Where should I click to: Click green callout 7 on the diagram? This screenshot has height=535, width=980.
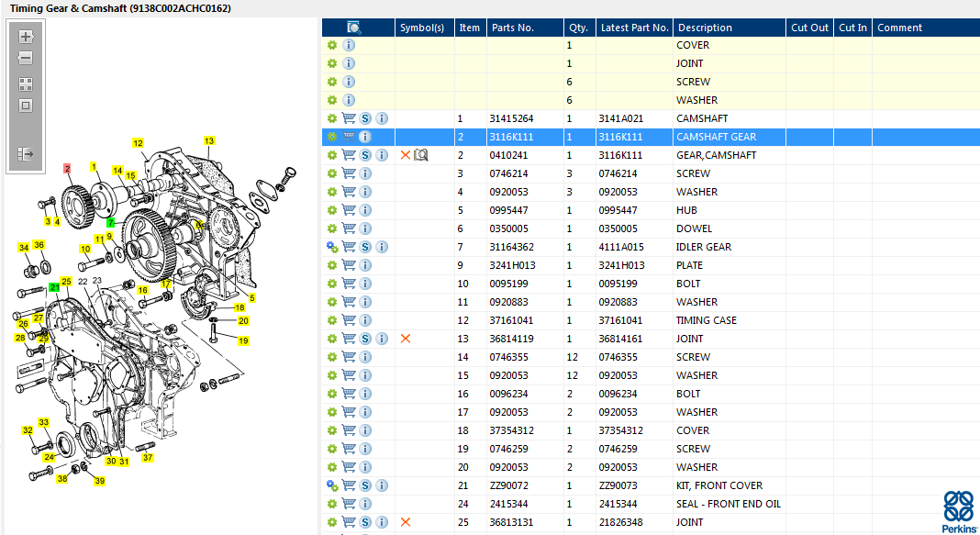(x=110, y=223)
